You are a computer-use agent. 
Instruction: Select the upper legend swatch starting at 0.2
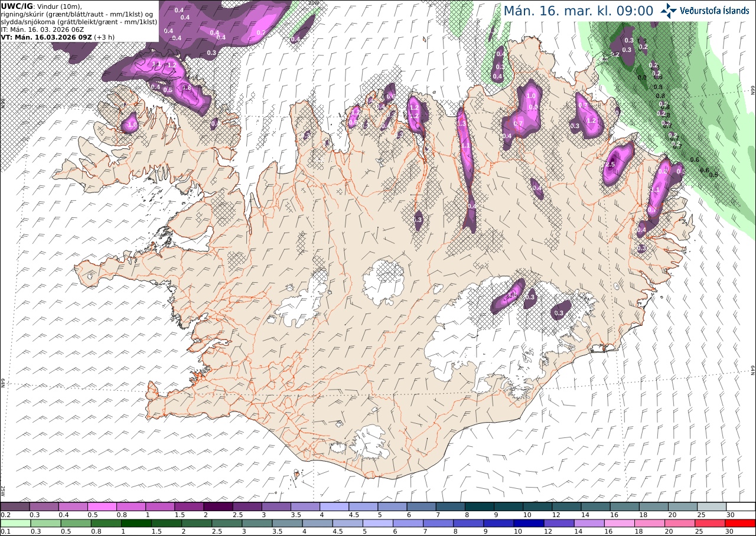15,506
